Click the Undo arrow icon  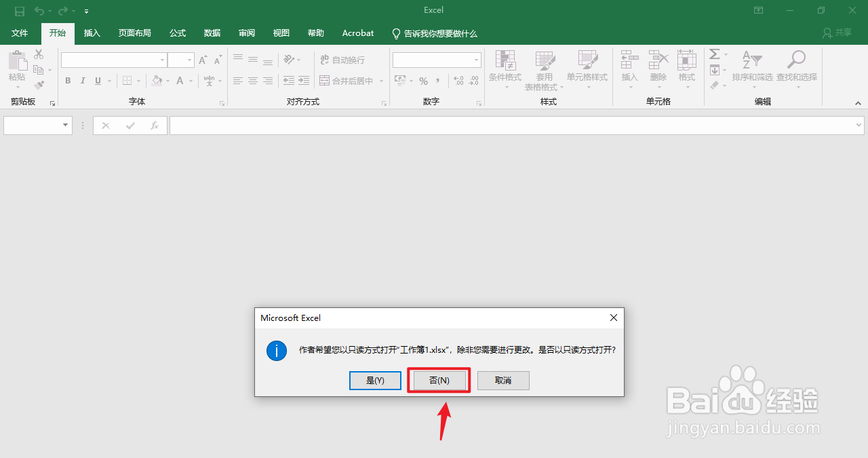click(x=39, y=11)
